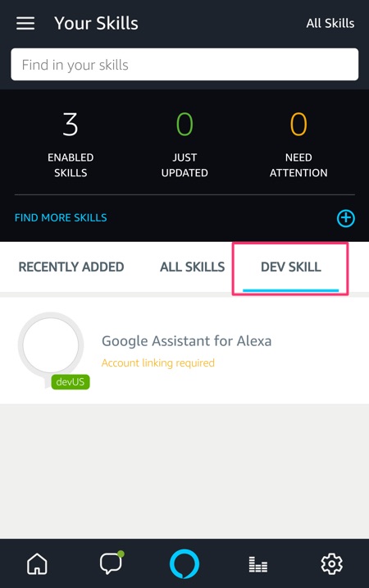Select the devUS skill bubble icon
Image resolution: width=369 pixels, height=588 pixels.
53,350
